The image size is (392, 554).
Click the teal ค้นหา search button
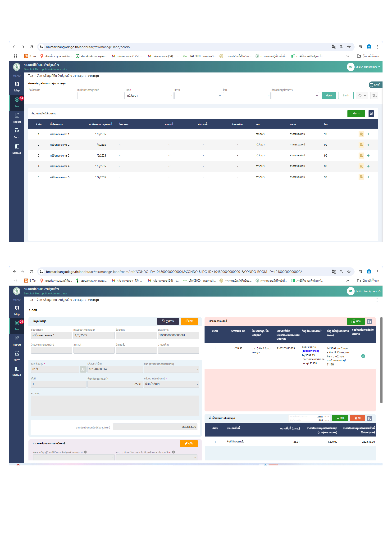tap(328, 95)
